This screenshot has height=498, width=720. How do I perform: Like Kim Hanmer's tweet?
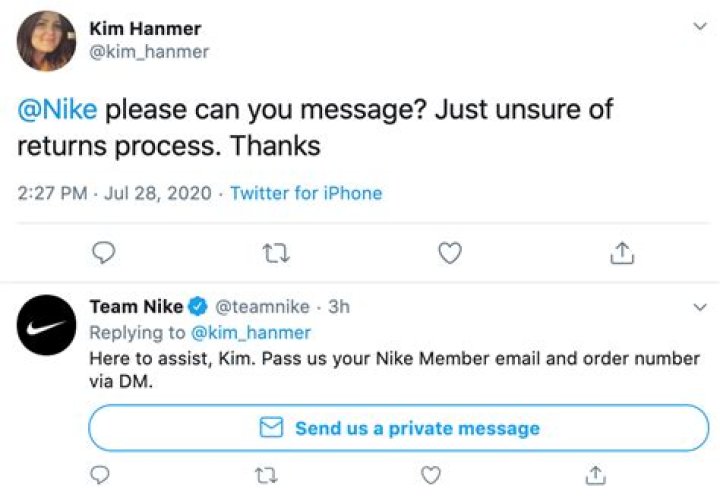click(x=451, y=254)
